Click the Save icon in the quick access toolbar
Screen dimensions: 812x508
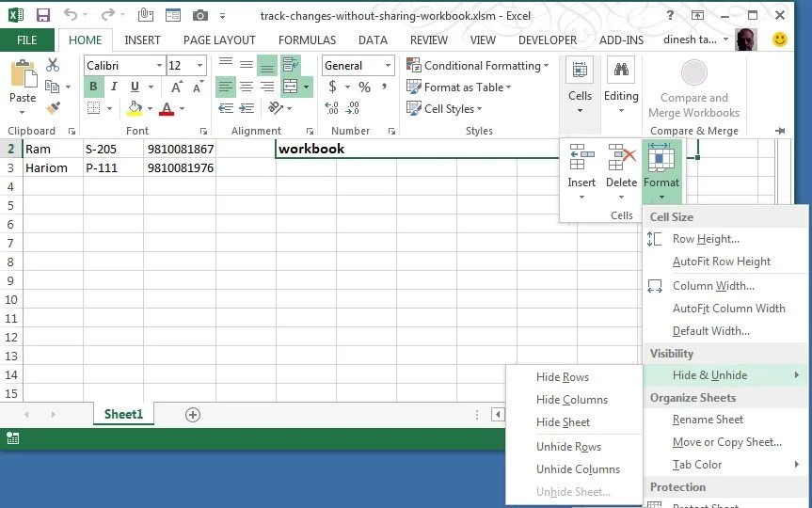pyautogui.click(x=43, y=15)
